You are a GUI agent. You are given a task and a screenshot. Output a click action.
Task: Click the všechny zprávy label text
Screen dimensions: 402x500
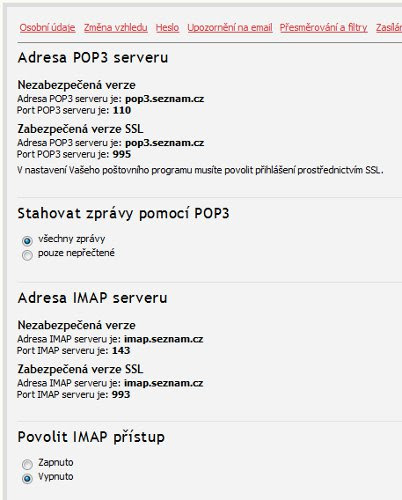click(72, 239)
